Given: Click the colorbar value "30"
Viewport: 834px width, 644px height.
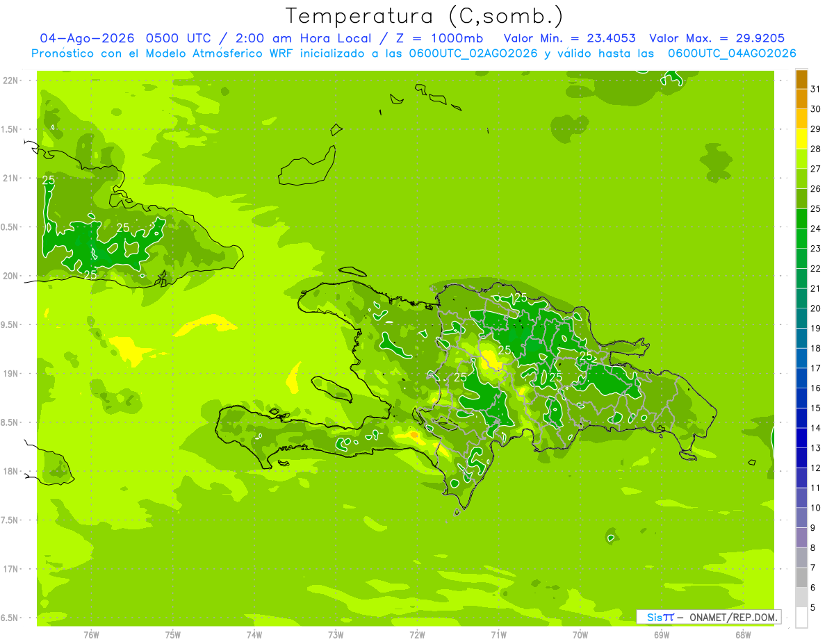Looking at the screenshot, I should point(815,109).
